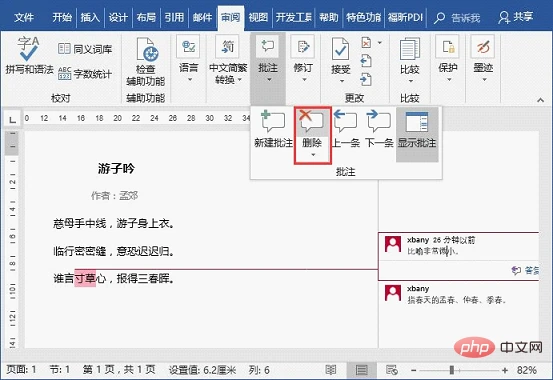This screenshot has width=553, height=380.
Task: Switch to the Help (帮助) tab
Action: pos(329,17)
